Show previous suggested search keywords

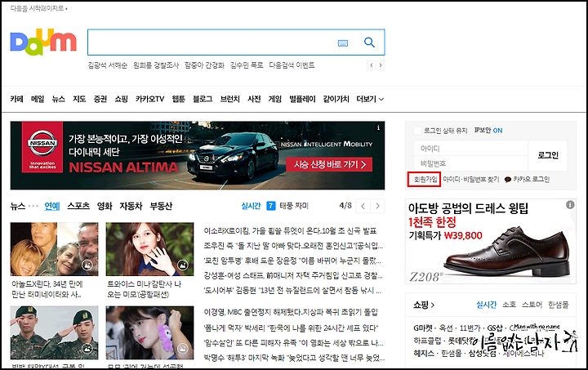[x=372, y=65]
